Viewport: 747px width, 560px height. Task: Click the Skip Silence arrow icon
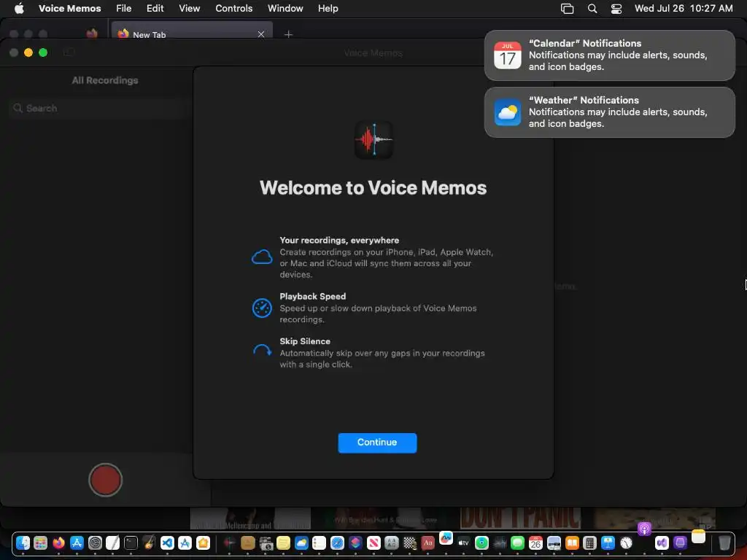point(262,351)
